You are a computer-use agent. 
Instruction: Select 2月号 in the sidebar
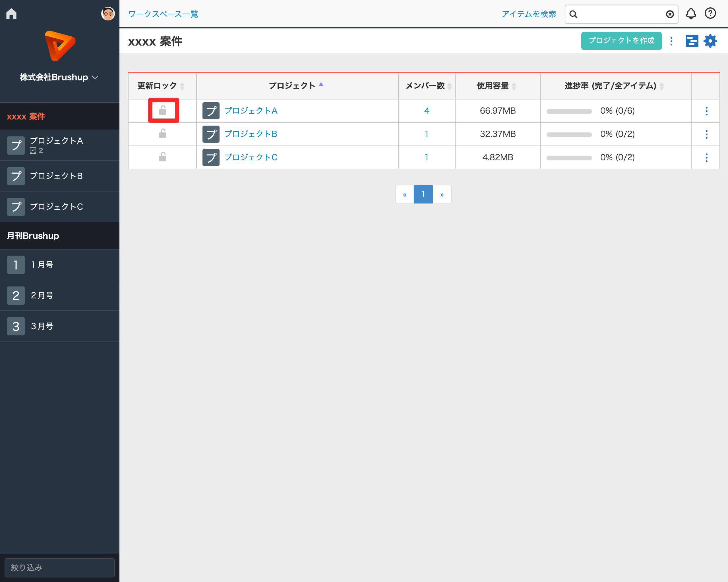pyautogui.click(x=42, y=296)
